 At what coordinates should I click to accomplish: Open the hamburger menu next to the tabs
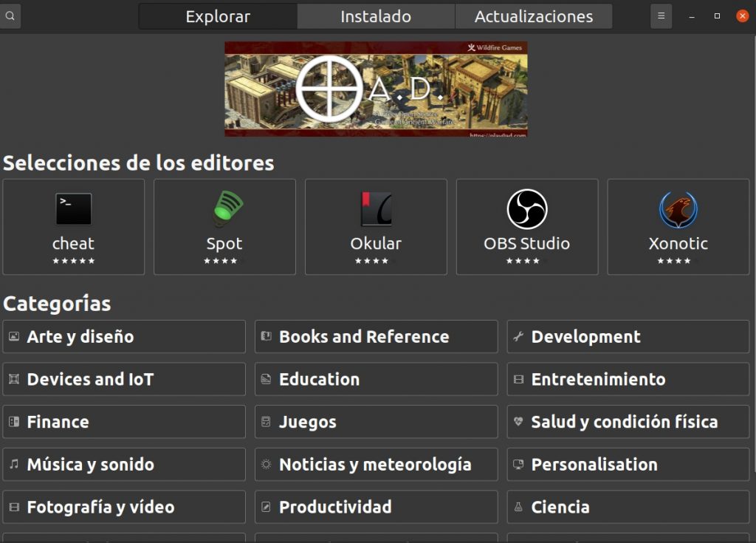(661, 15)
